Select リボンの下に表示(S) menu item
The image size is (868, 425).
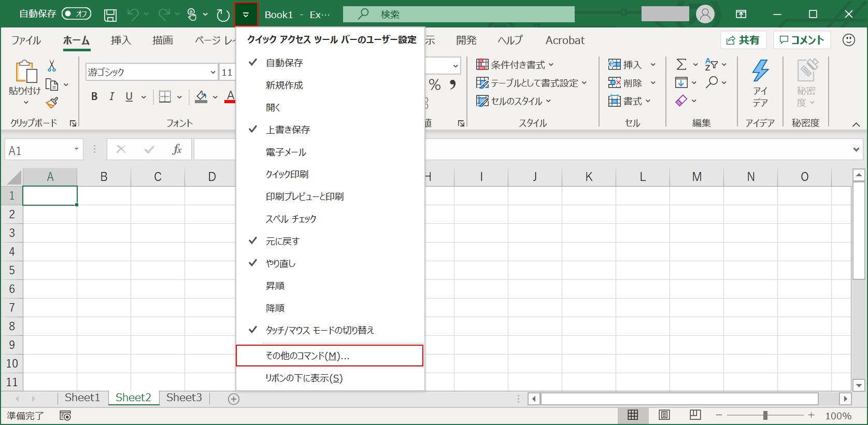(330, 378)
